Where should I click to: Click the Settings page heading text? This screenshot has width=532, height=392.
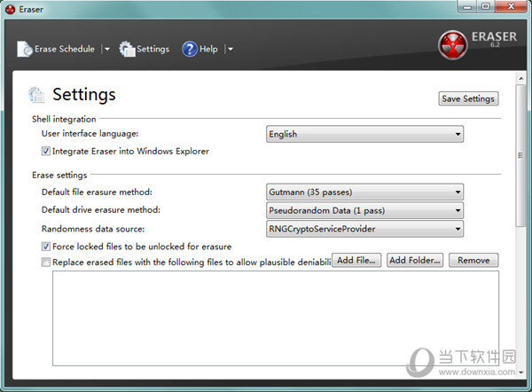[84, 95]
